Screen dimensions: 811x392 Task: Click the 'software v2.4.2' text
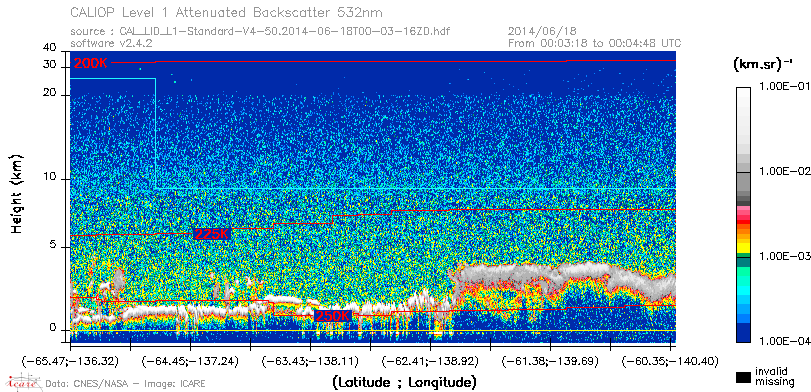[x=111, y=43]
